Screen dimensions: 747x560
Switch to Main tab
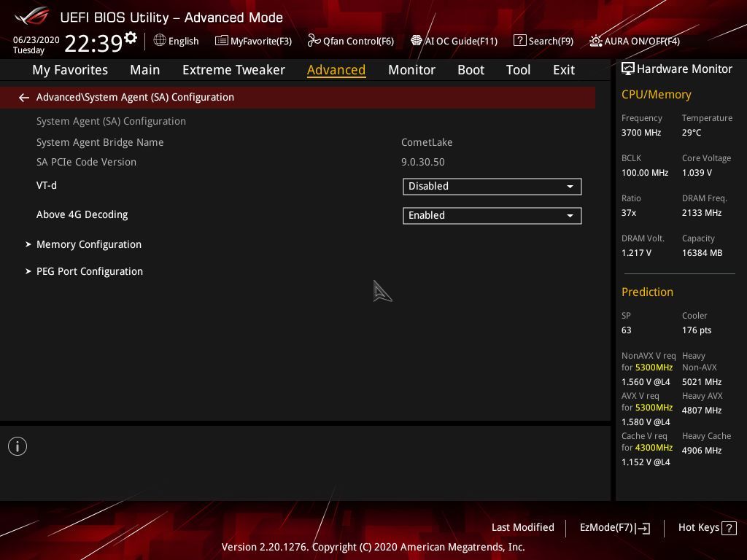145,70
